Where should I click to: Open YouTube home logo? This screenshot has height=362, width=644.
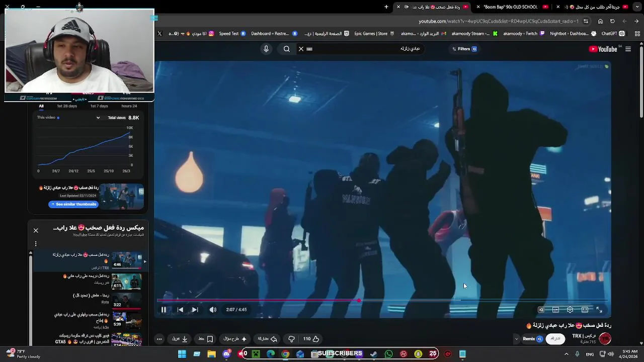point(603,49)
